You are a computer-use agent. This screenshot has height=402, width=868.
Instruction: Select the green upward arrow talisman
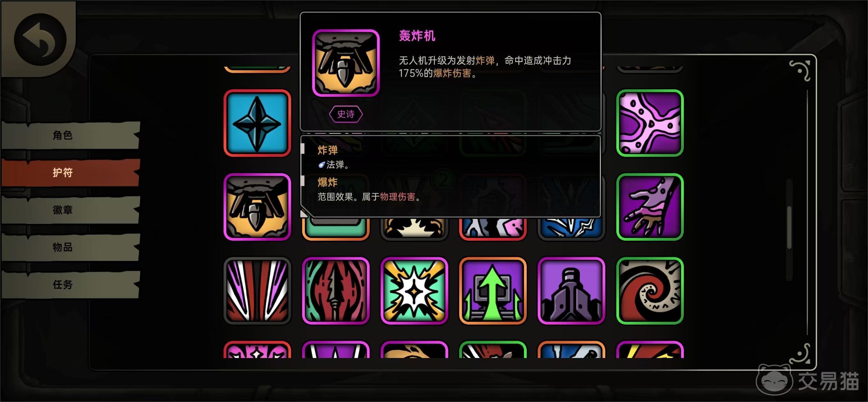(x=493, y=291)
